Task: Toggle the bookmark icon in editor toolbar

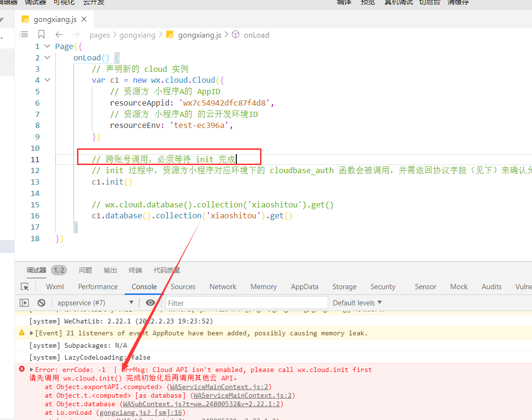Action: tap(41, 34)
